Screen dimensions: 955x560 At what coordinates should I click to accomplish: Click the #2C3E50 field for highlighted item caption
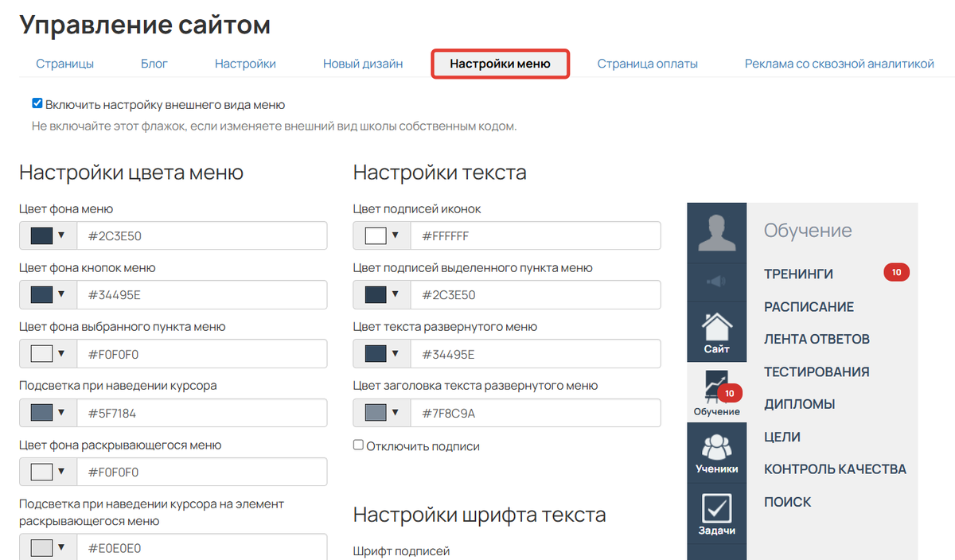click(536, 294)
